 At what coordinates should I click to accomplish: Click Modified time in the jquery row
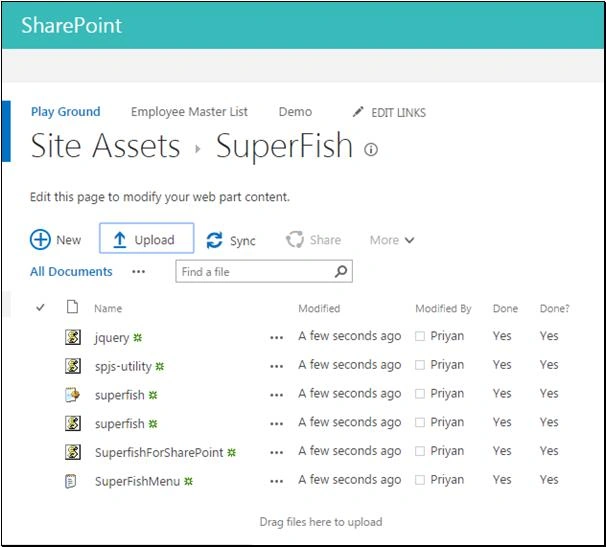(349, 336)
